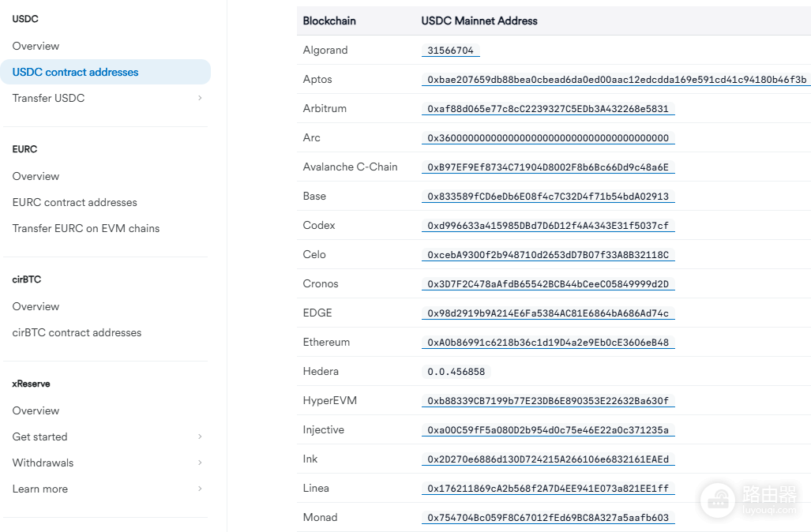Open the HyperEVM USDC address link

(548, 401)
